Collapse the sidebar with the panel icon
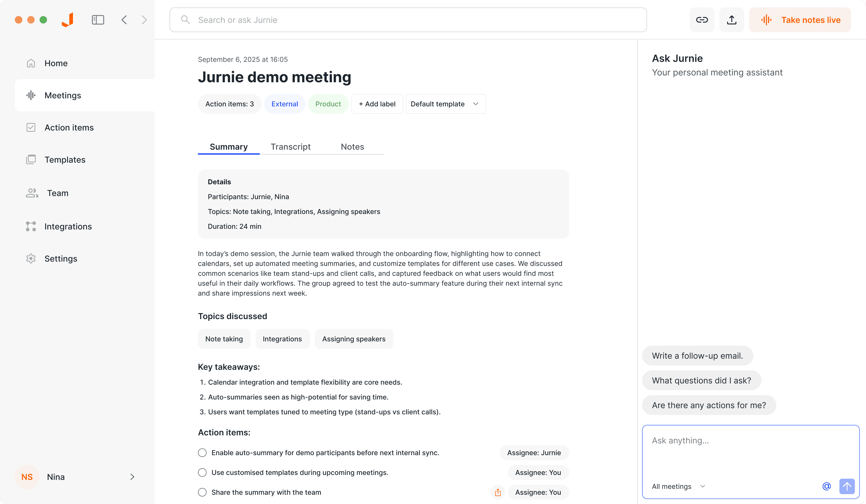This screenshot has height=504, width=866. (98, 19)
